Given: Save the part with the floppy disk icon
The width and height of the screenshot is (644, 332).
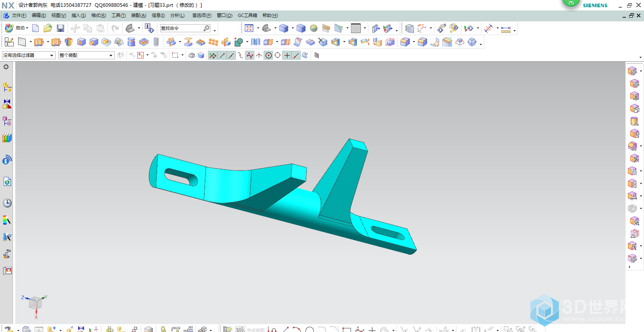Looking at the screenshot, I should click(60, 28).
